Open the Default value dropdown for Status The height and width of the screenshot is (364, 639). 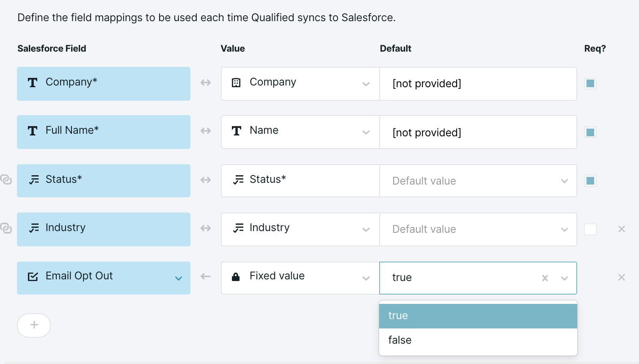[565, 181]
